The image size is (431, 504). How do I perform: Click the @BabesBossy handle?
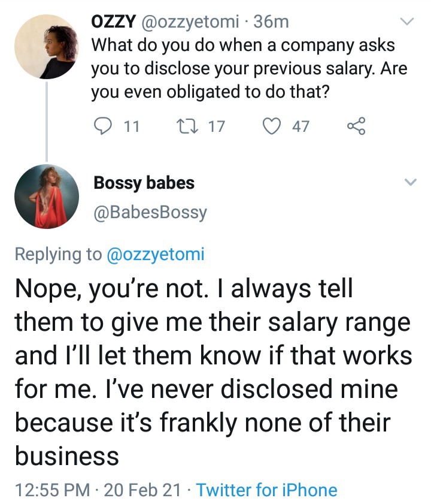click(x=150, y=213)
